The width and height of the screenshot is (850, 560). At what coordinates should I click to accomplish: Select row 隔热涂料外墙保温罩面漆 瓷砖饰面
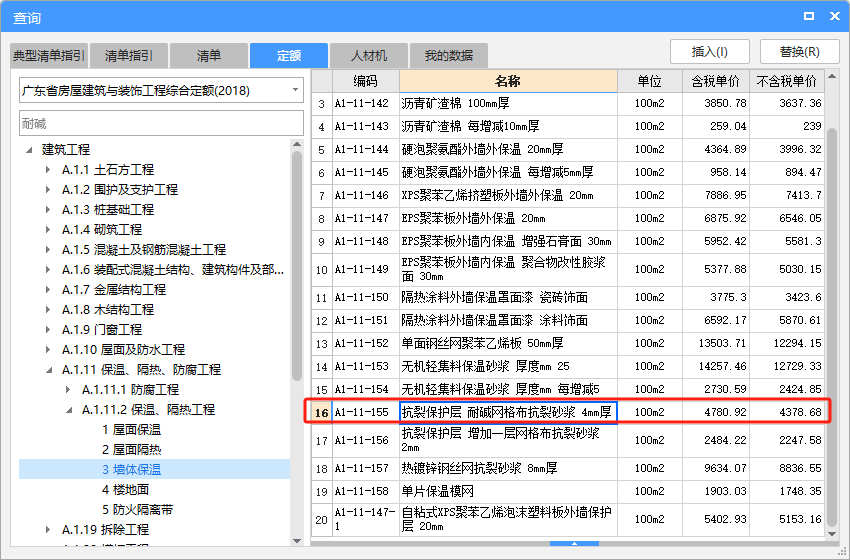[568, 298]
